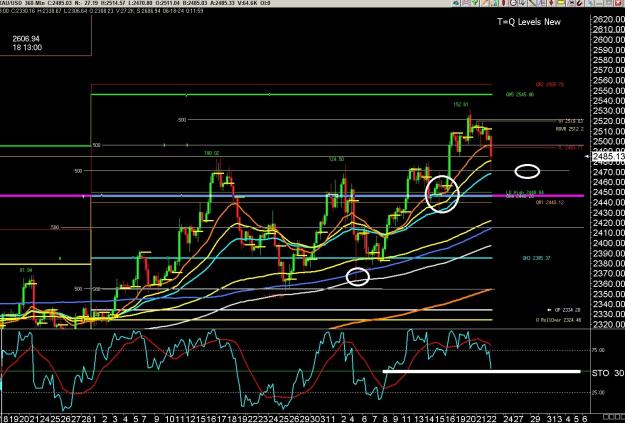
Task: Click the 91.94 swing label
Action: (26, 270)
